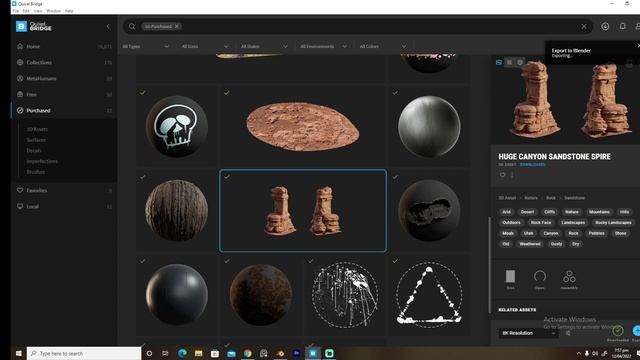Switch to the first preview view icon
This screenshot has height=360, width=640.
click(499, 62)
